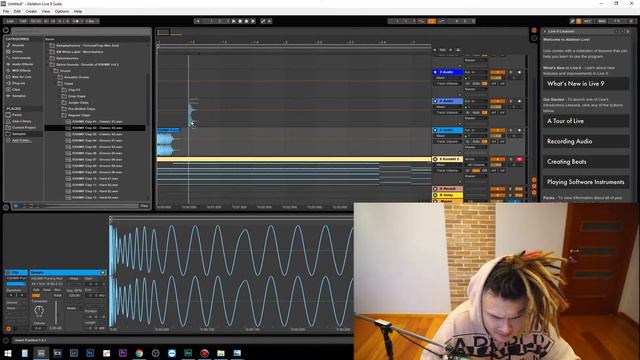This screenshot has height=360, width=640.
Task: Start playback with the transport Play button
Action: (x=234, y=21)
